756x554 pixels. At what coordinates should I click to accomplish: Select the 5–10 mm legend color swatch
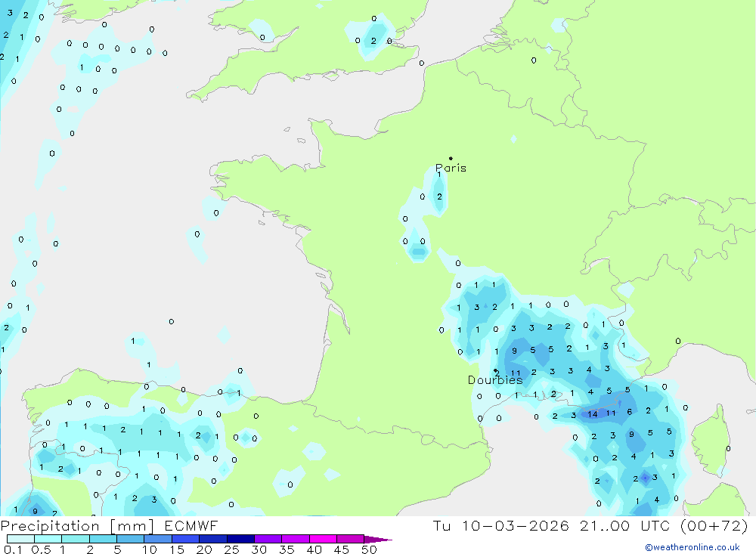tap(130, 539)
